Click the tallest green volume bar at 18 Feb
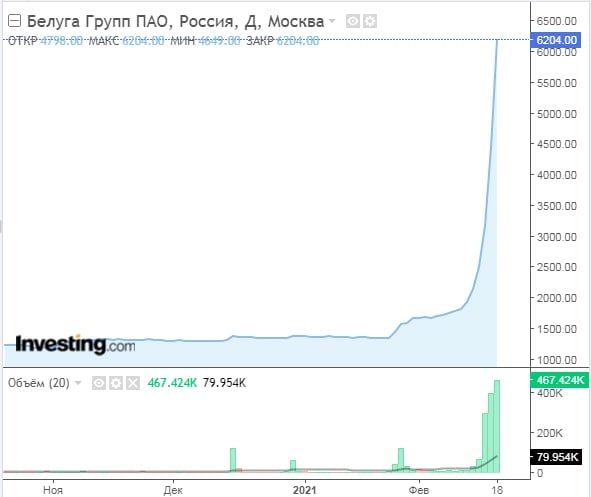Screen dimensions: 591x497 497,426
